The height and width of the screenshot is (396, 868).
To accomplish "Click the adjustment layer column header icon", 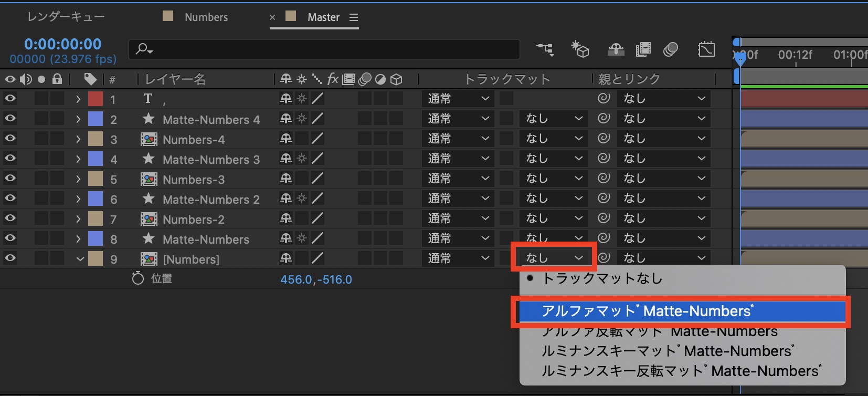I will tap(380, 79).
